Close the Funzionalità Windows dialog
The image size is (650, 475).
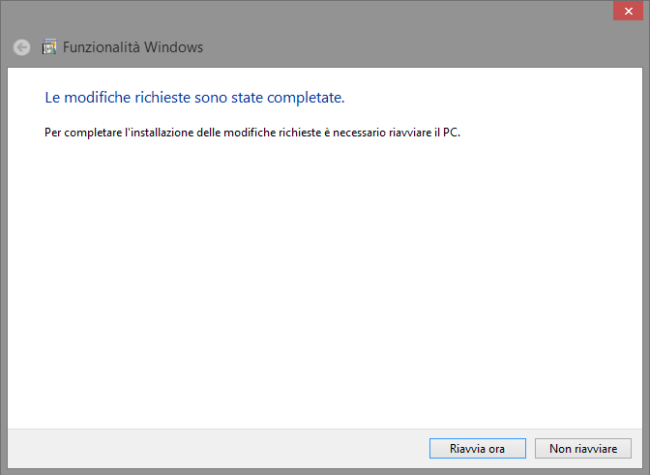click(628, 11)
